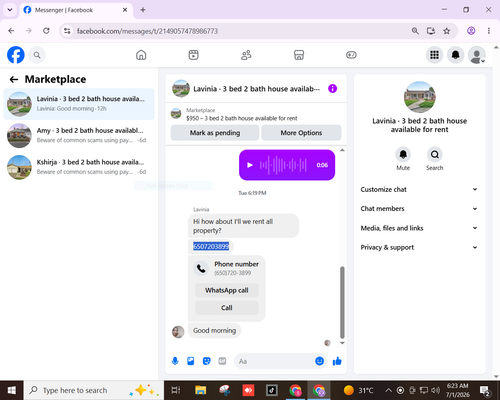Screen dimensions: 500x400
Task: Open the account profile avatar menu
Action: coord(477,55)
